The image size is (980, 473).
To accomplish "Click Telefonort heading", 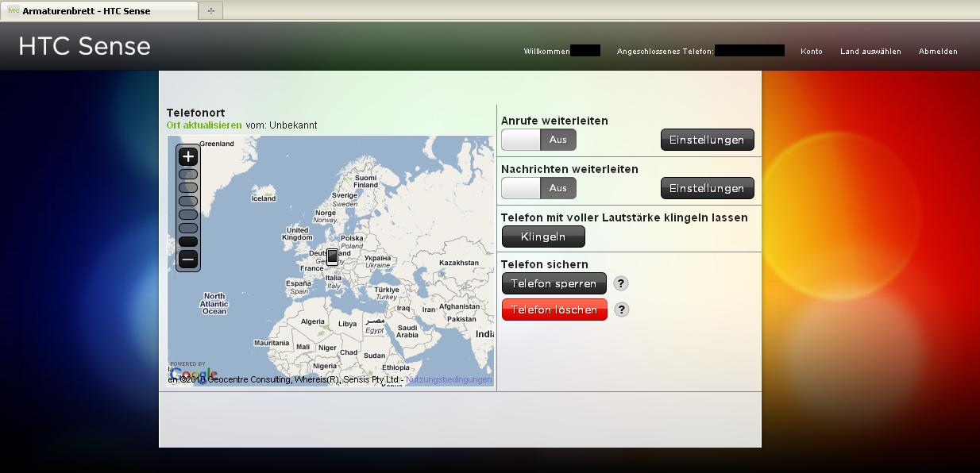I will pos(195,113).
